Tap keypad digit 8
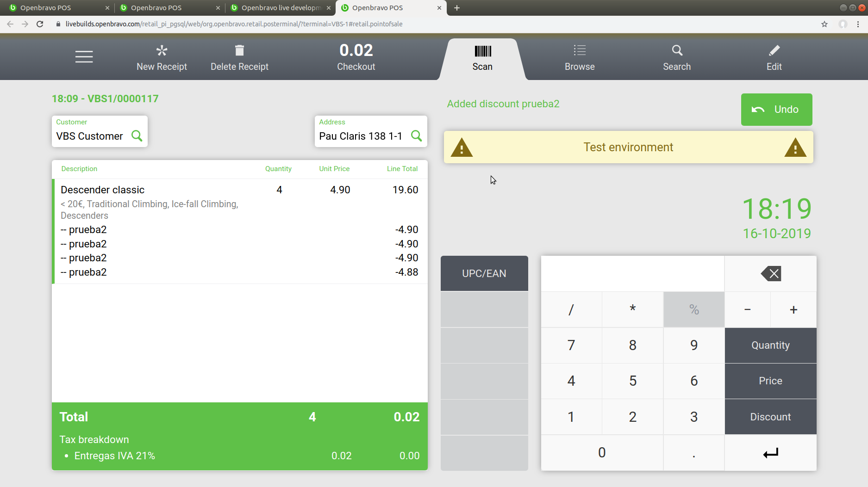This screenshot has width=868, height=487. (632, 345)
